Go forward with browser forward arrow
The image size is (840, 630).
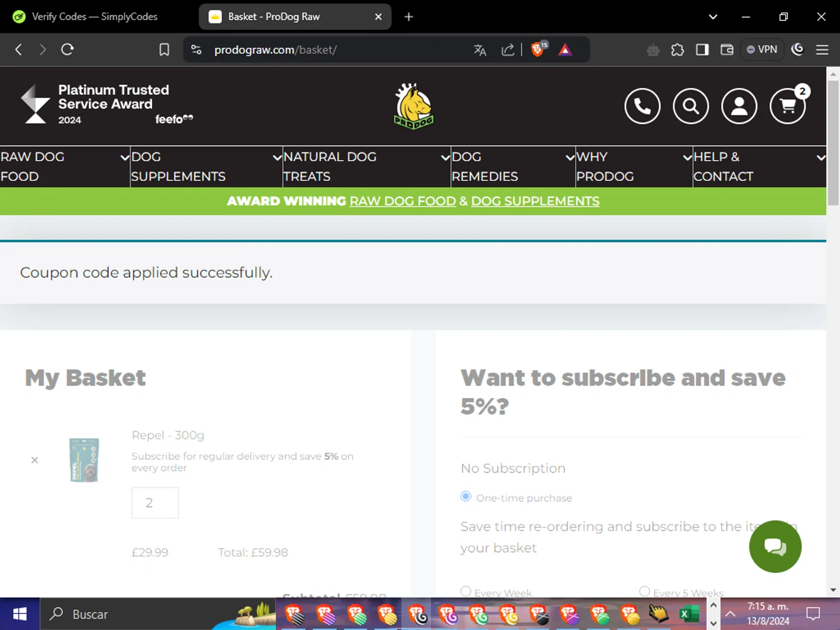point(43,49)
